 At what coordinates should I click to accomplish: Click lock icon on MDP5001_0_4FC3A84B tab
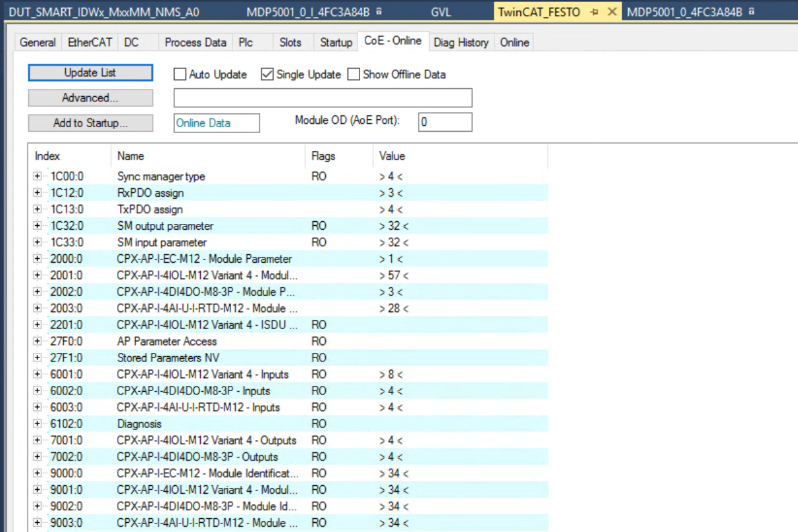pos(752,12)
